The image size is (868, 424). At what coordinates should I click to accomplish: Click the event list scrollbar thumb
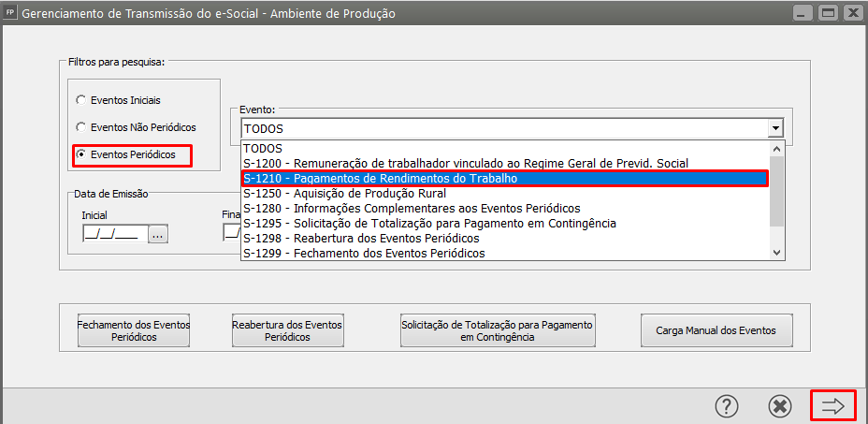(776, 191)
